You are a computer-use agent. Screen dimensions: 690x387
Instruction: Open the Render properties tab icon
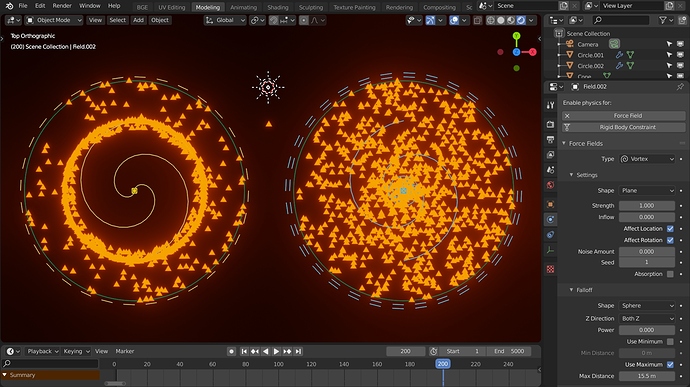[550, 125]
